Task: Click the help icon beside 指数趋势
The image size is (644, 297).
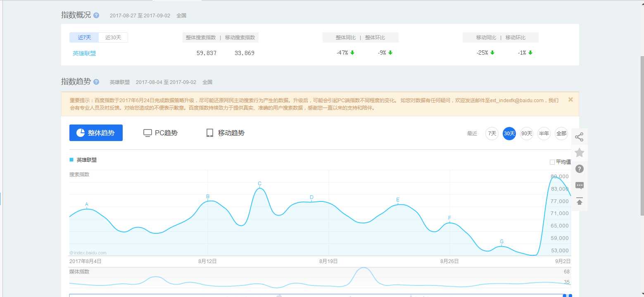Action: [96, 82]
